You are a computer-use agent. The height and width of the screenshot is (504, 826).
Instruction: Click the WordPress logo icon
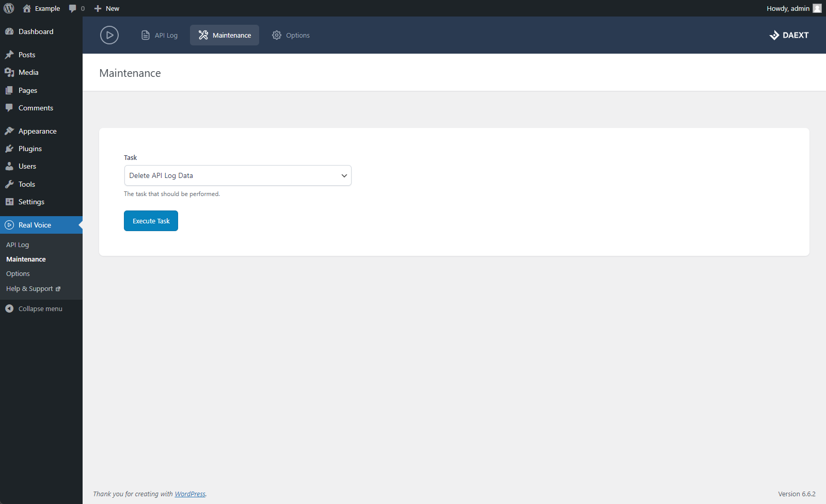coord(9,8)
